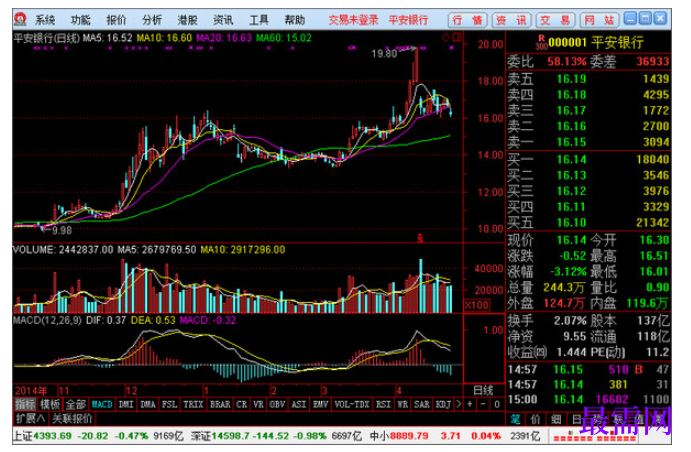
Task: Switch to the DMA indicator
Action: point(148,404)
